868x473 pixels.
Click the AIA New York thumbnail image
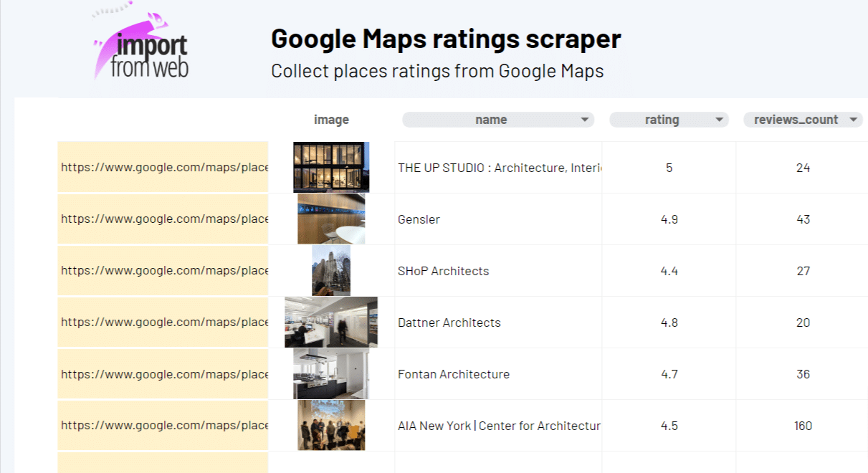331,425
